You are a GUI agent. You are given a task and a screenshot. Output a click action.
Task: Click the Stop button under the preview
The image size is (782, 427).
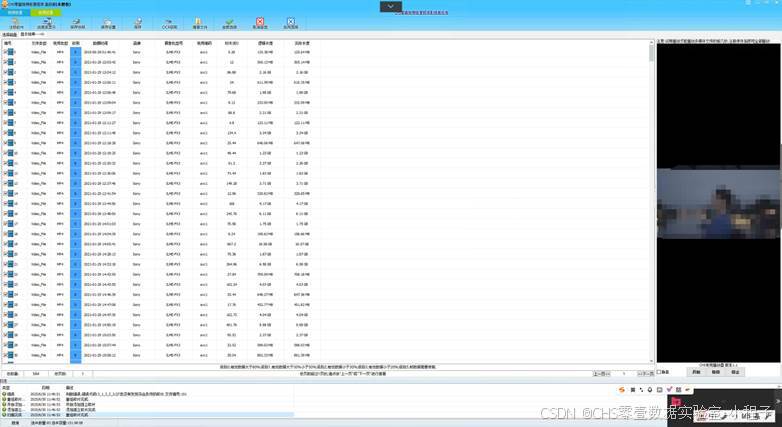tap(735, 372)
